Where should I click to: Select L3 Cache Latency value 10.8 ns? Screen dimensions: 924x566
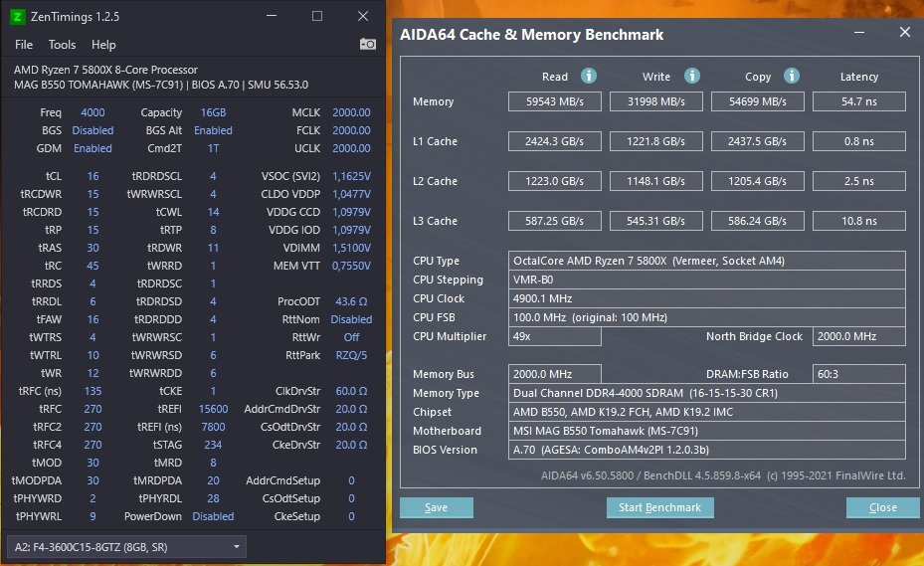[859, 221]
